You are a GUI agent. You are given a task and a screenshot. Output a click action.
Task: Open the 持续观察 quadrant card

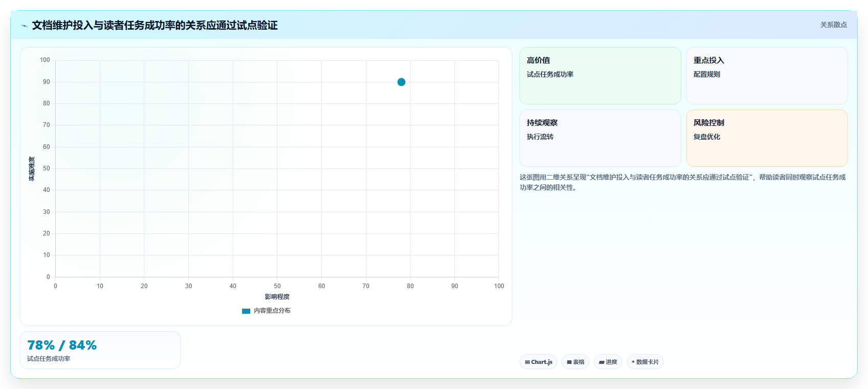click(x=600, y=138)
